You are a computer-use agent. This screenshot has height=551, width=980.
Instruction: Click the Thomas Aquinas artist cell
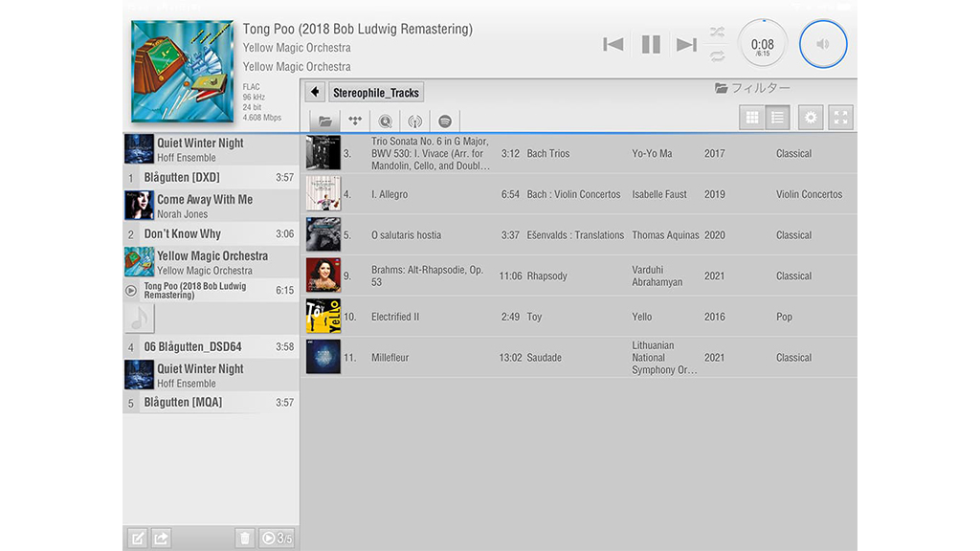(x=666, y=235)
